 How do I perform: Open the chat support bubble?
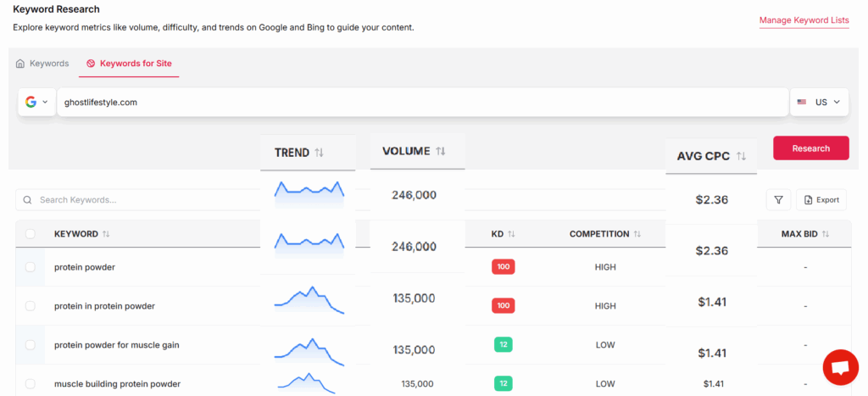[840, 367]
